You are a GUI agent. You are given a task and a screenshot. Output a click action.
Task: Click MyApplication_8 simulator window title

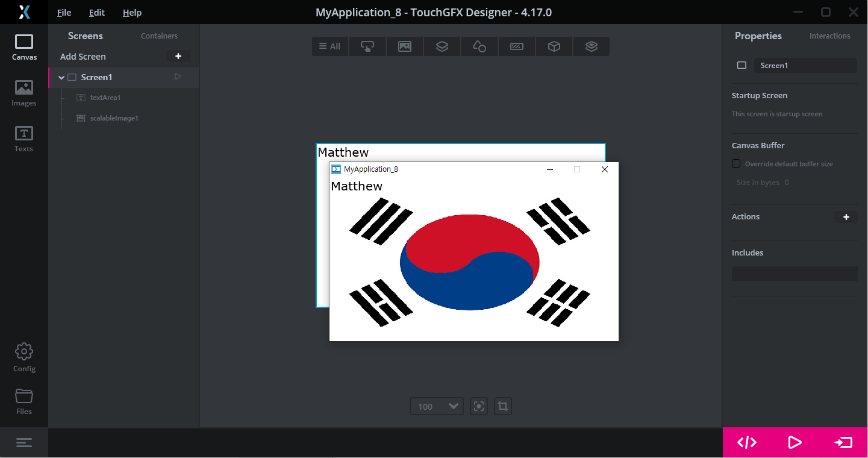click(x=371, y=169)
